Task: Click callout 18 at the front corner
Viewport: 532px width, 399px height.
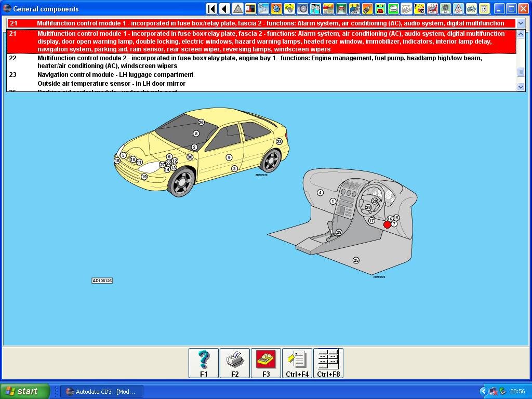Action: pos(117,161)
